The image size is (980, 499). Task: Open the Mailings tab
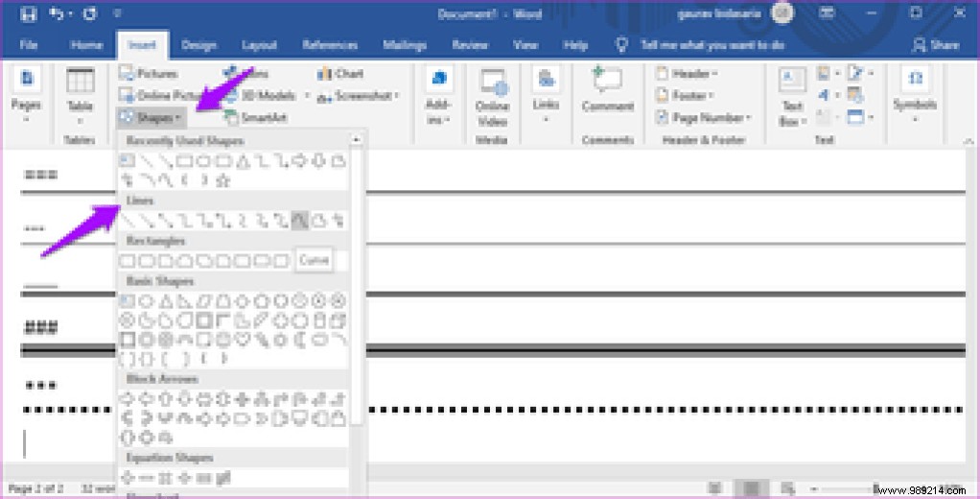[x=405, y=45]
